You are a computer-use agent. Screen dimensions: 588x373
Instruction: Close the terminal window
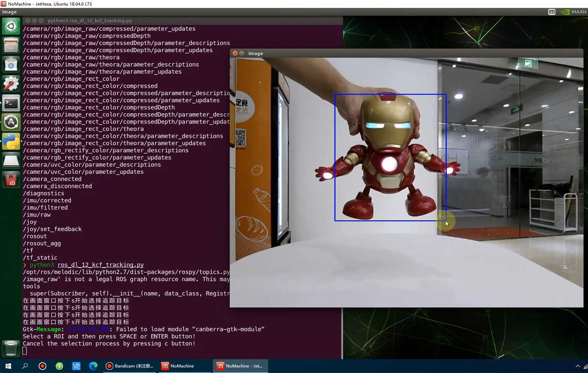(x=28, y=20)
